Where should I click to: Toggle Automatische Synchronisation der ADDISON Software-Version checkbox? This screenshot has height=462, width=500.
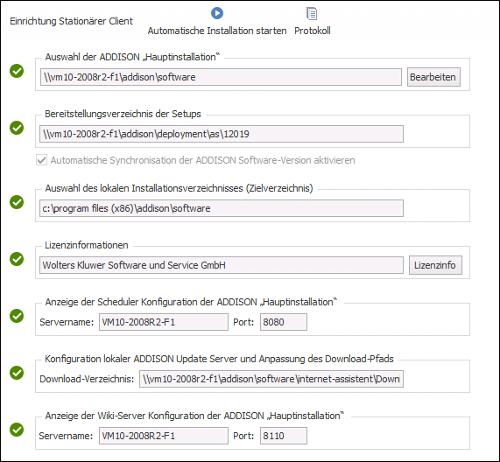click(42, 160)
